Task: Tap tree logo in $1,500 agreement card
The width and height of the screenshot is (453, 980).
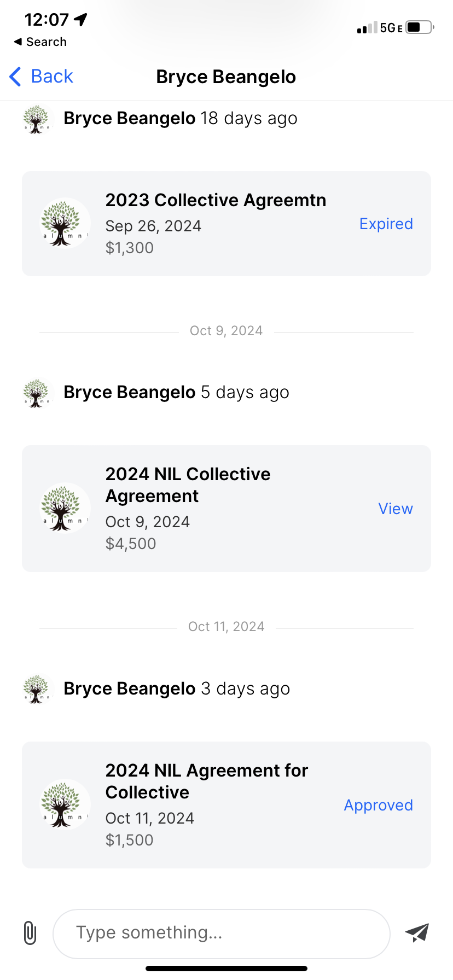Action: pyautogui.click(x=65, y=804)
